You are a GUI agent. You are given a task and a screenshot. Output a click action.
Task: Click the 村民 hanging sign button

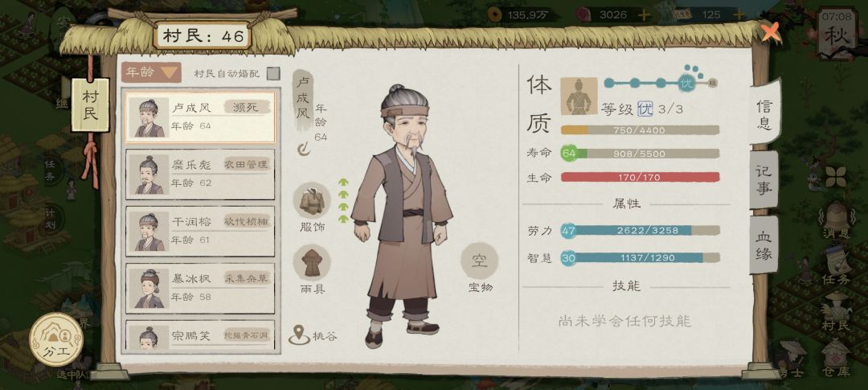90,105
